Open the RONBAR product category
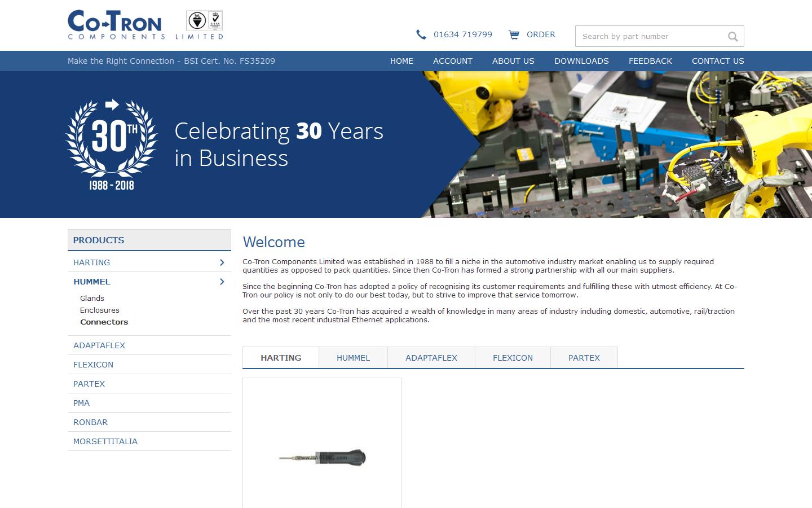Viewport: 812px width, 508px height. click(x=90, y=422)
